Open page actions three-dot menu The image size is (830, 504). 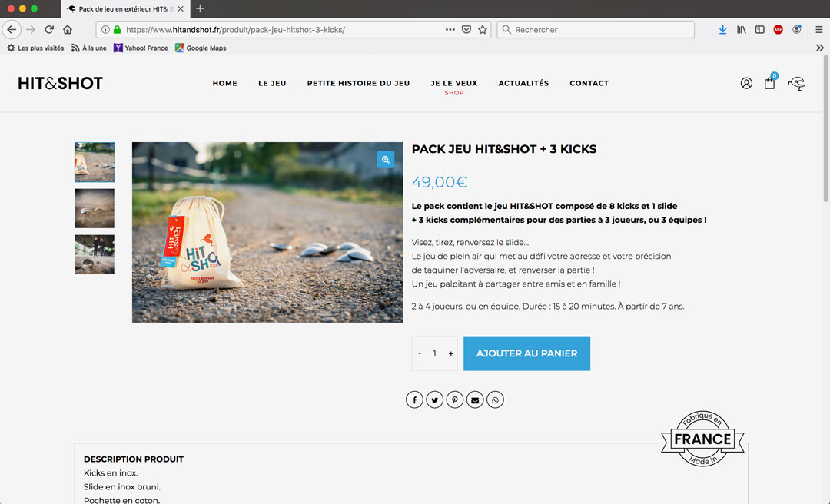pyautogui.click(x=450, y=30)
